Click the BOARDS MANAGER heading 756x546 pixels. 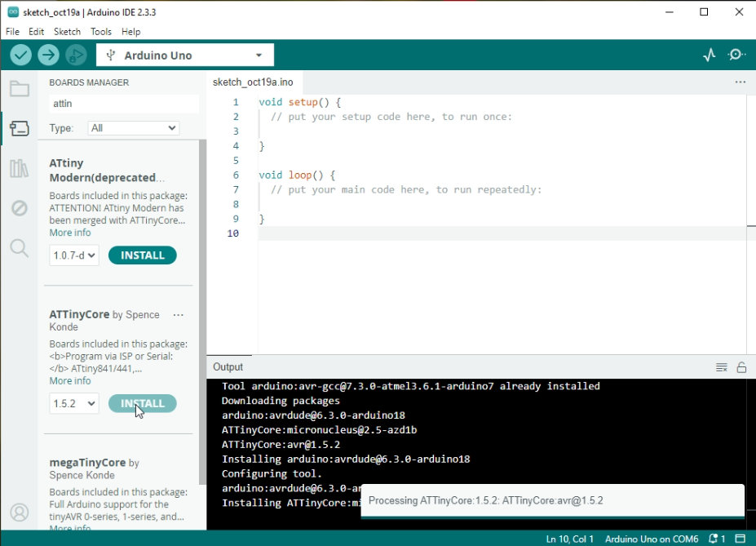pyautogui.click(x=89, y=82)
